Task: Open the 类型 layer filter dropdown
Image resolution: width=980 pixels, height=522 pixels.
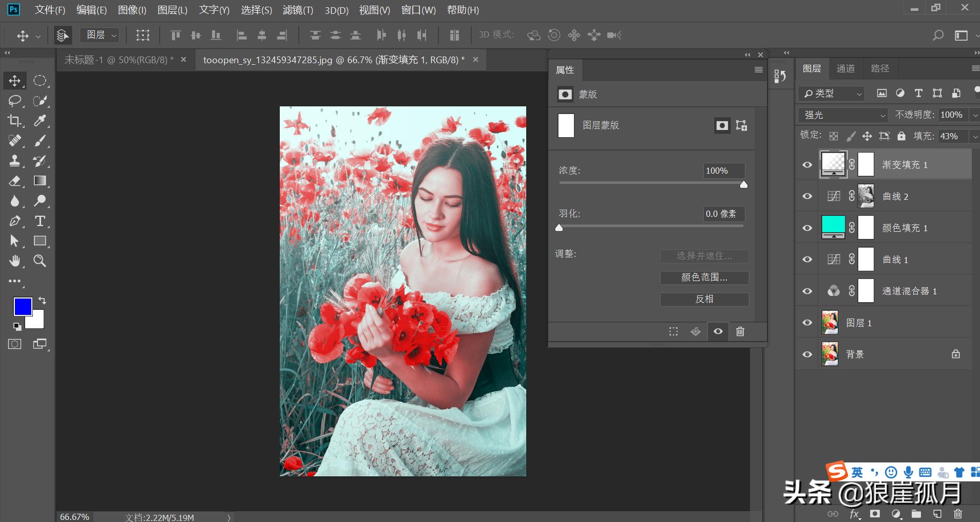Action: (832, 94)
